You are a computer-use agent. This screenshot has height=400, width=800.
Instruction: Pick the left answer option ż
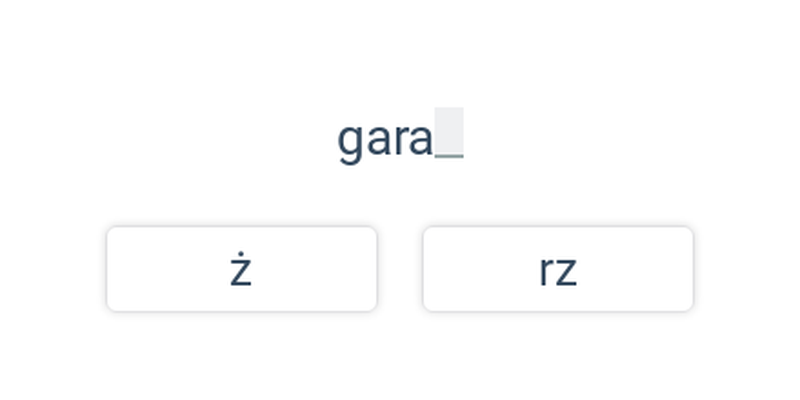pyautogui.click(x=242, y=269)
